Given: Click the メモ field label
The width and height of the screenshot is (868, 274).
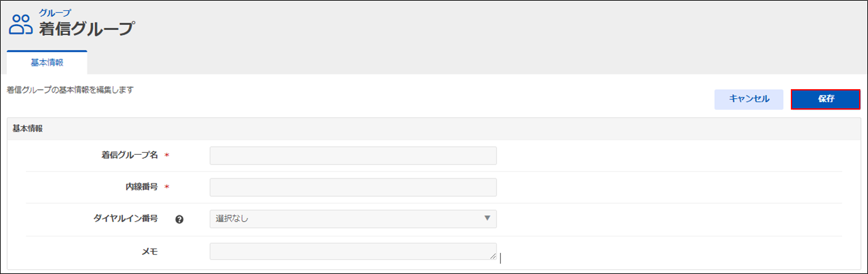Looking at the screenshot, I should (x=150, y=251).
